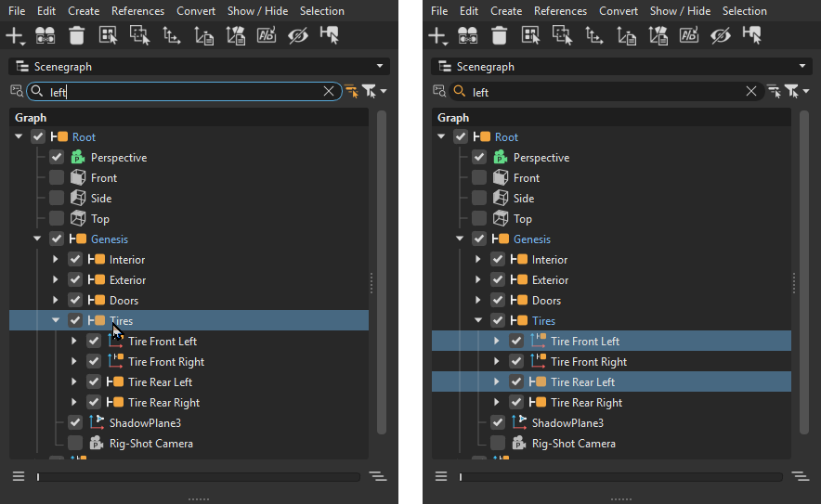Click the trash delete icon in right panel

coord(499,35)
